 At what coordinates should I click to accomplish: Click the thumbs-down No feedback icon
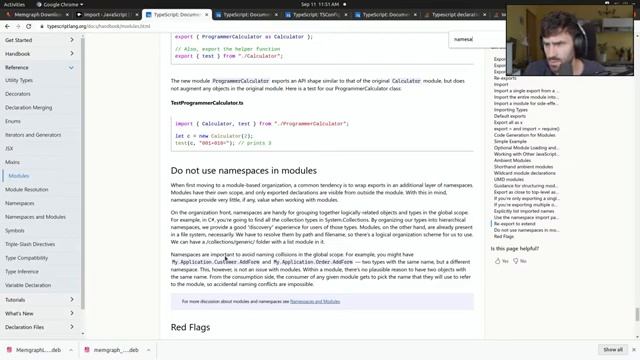click(516, 261)
